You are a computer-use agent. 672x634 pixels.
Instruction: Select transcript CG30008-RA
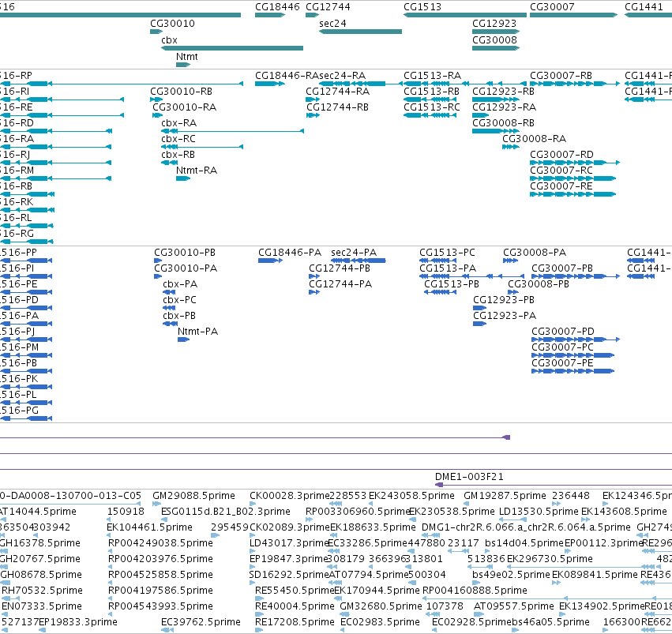tap(534, 139)
